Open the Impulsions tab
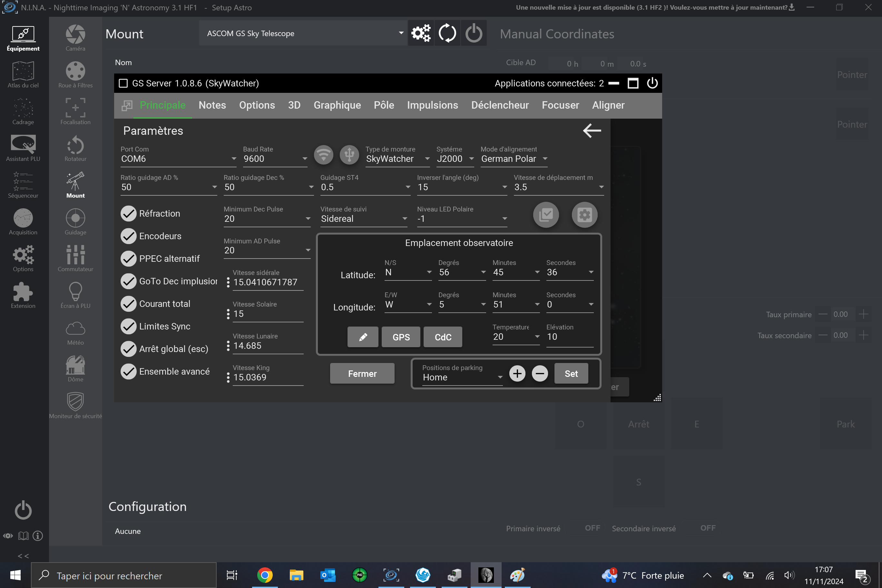The image size is (882, 588). 432,105
